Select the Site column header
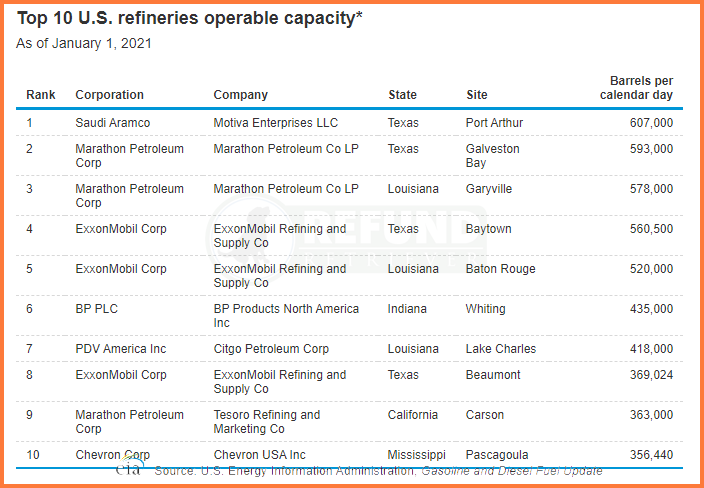 tap(476, 95)
